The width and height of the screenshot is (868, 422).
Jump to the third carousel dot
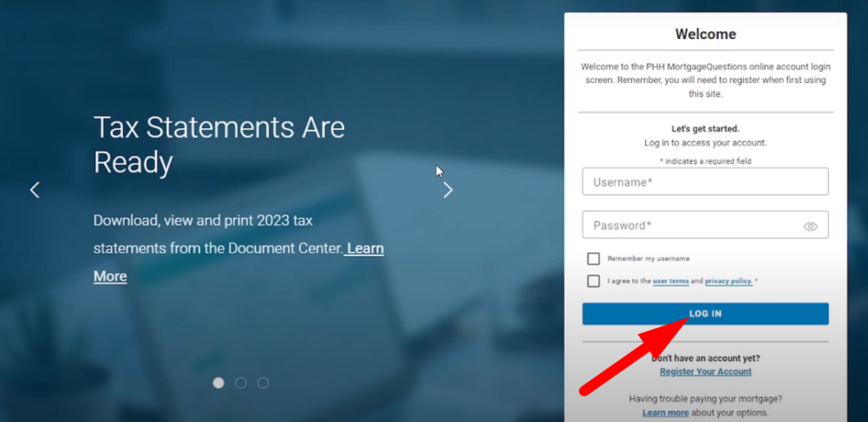tap(263, 383)
